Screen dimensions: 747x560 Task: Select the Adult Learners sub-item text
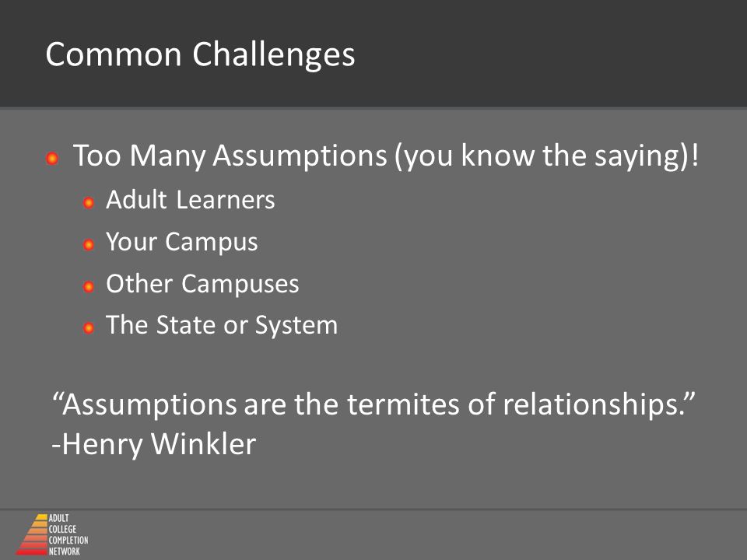[190, 200]
